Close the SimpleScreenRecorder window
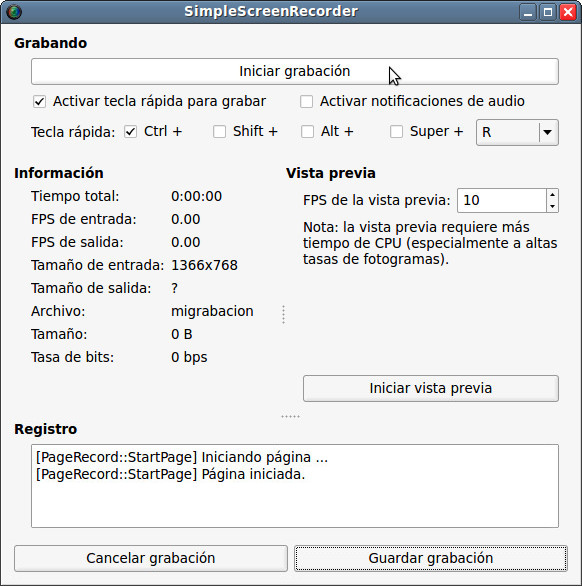 (568, 12)
